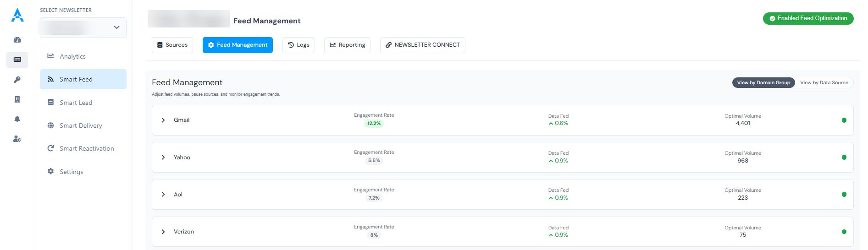Open the Select Newsletter dropdown
Image resolution: width=868 pixels, height=250 pixels.
tap(83, 27)
